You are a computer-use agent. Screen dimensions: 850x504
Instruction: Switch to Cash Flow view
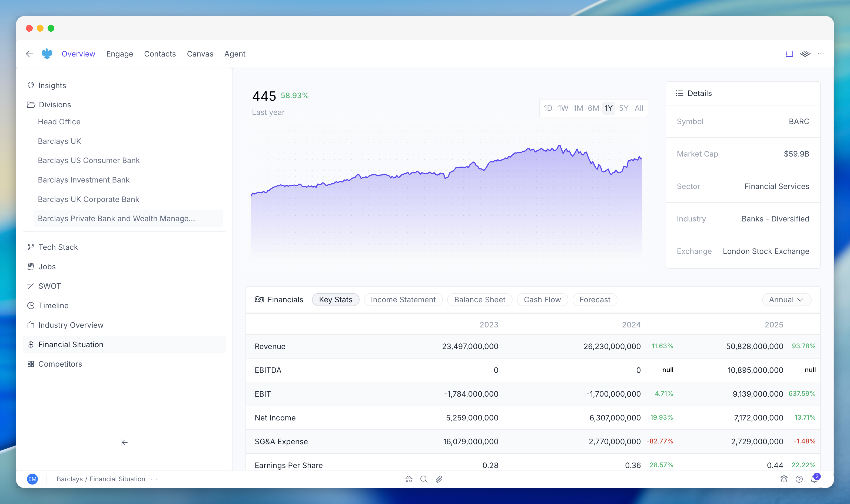542,300
